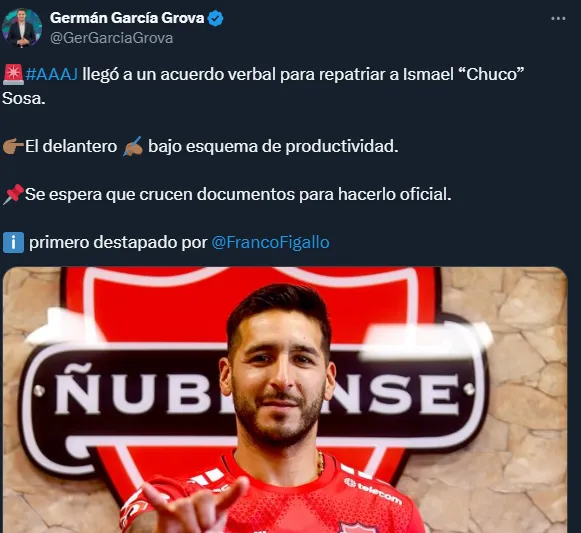Click the red pushpin emoji
This screenshot has height=533, width=581.
pyautogui.click(x=13, y=194)
